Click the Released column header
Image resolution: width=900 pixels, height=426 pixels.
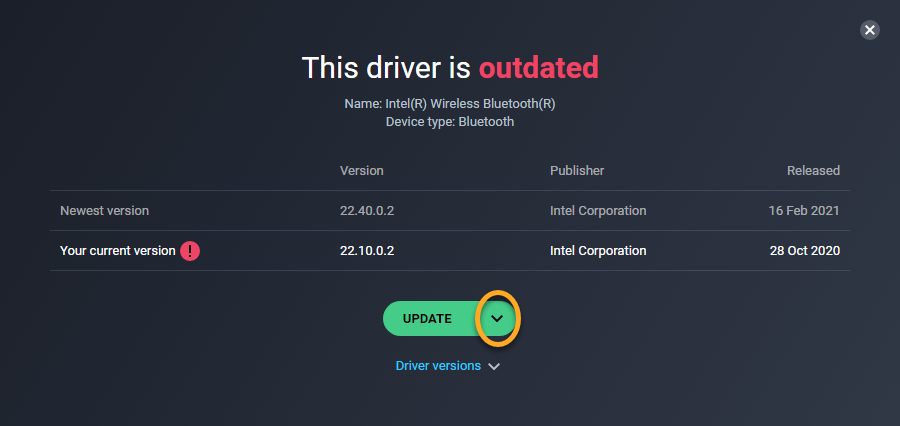tap(813, 171)
